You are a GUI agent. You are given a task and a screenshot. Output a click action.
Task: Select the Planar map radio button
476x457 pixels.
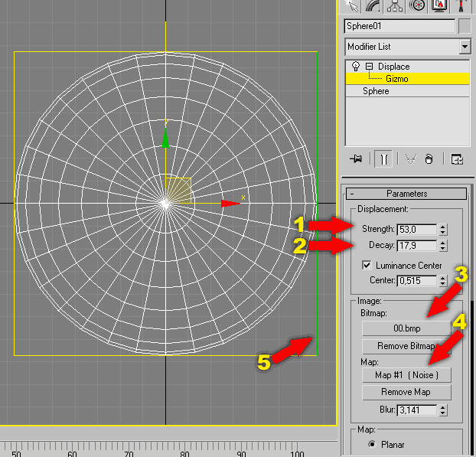pos(372,444)
